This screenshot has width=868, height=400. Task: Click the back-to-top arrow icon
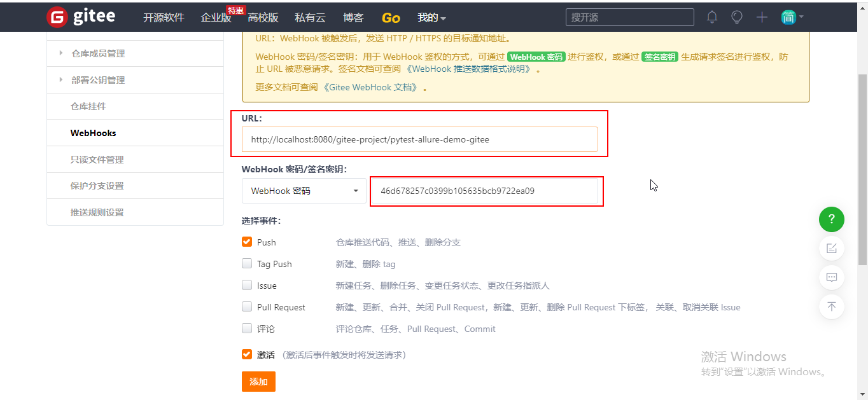pyautogui.click(x=831, y=307)
